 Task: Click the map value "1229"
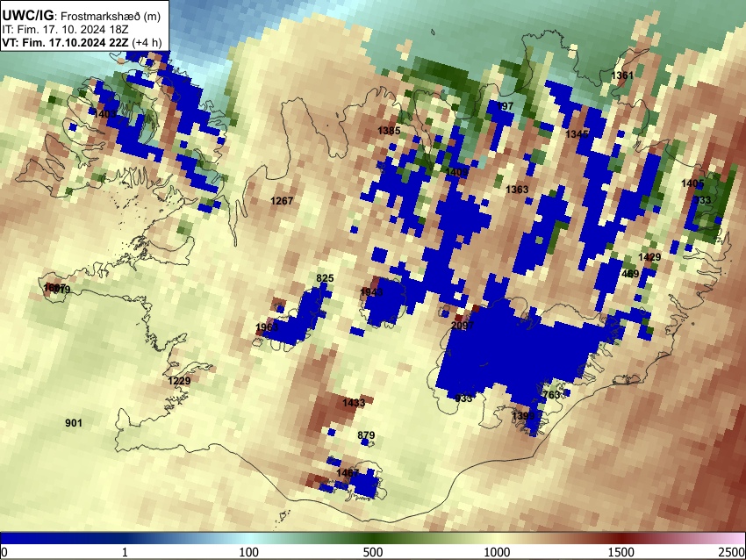click(x=179, y=381)
